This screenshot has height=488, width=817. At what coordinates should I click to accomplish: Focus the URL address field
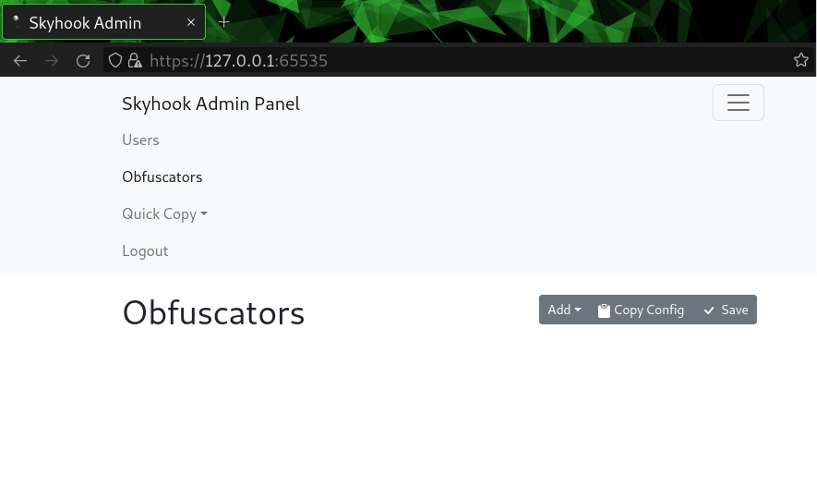(450, 61)
